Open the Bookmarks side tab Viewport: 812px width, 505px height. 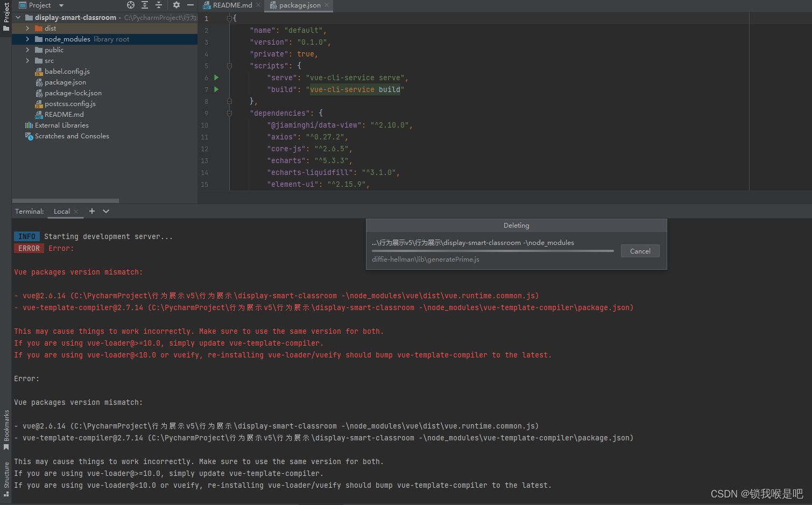click(x=6, y=430)
